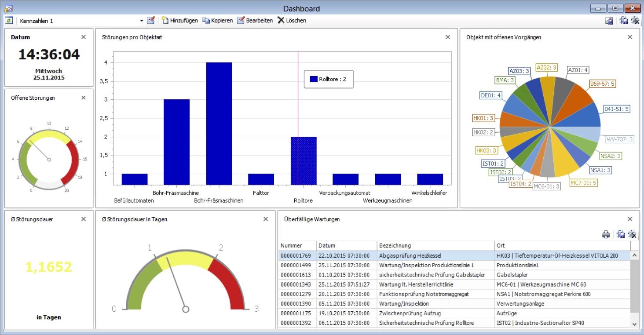644x335 pixels.
Task: Click the Bohr-Fräsmaschinen bar with value 4
Action: 219,124
